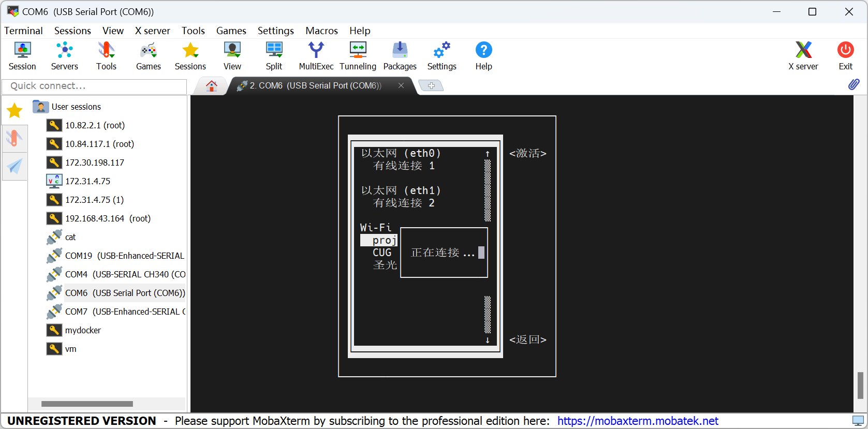Open the COM19 USB-Enhanced-SERIAL session

(116, 256)
